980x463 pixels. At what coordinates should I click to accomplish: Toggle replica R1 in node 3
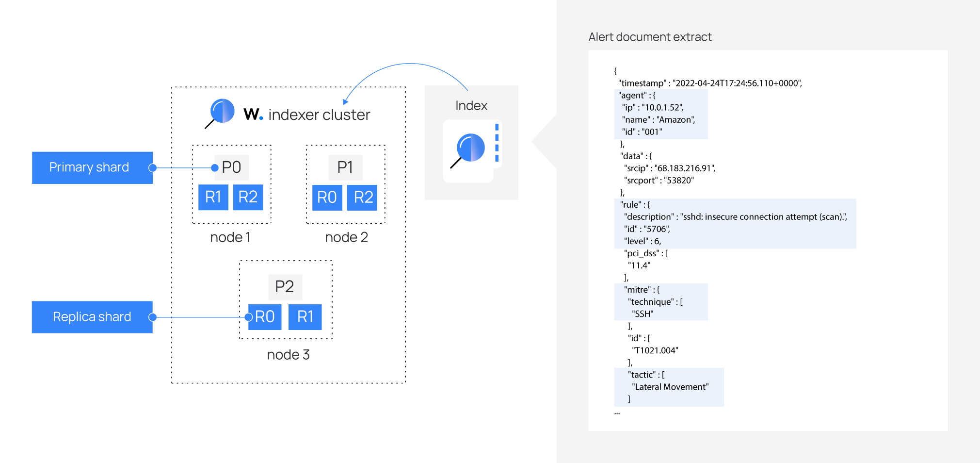(305, 316)
